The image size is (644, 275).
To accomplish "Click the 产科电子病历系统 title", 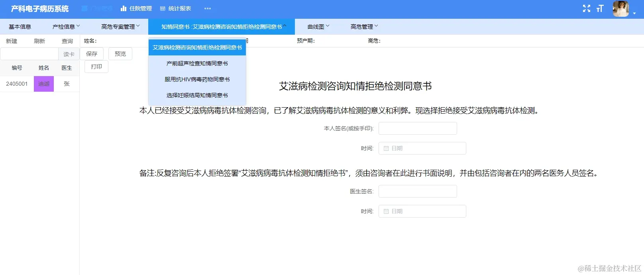I will coord(40,9).
